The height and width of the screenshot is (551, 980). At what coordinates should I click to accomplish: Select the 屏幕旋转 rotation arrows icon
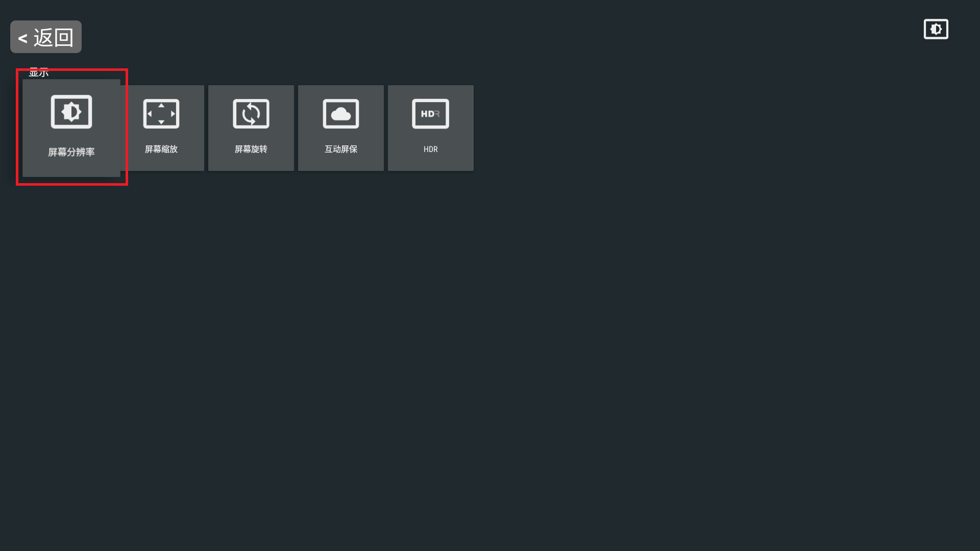[251, 114]
